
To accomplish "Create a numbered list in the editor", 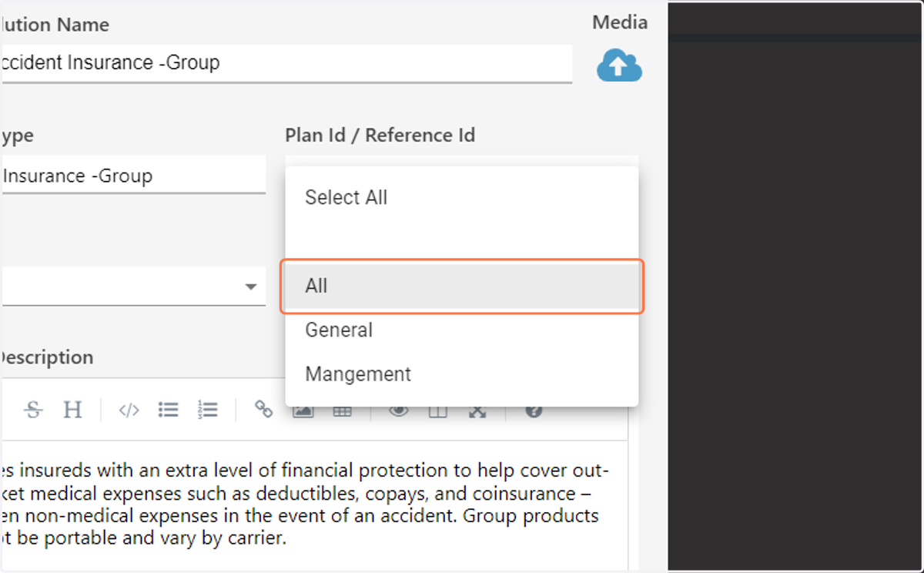I will coord(208,410).
